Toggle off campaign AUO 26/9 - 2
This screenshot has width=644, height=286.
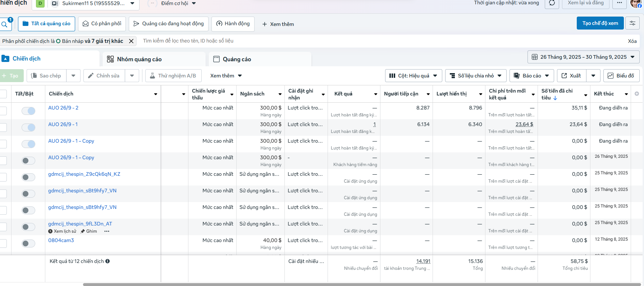pyautogui.click(x=28, y=111)
